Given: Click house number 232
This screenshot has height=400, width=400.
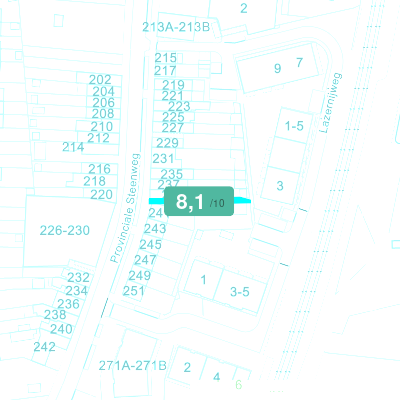Looking at the screenshot, I should click(x=78, y=277).
